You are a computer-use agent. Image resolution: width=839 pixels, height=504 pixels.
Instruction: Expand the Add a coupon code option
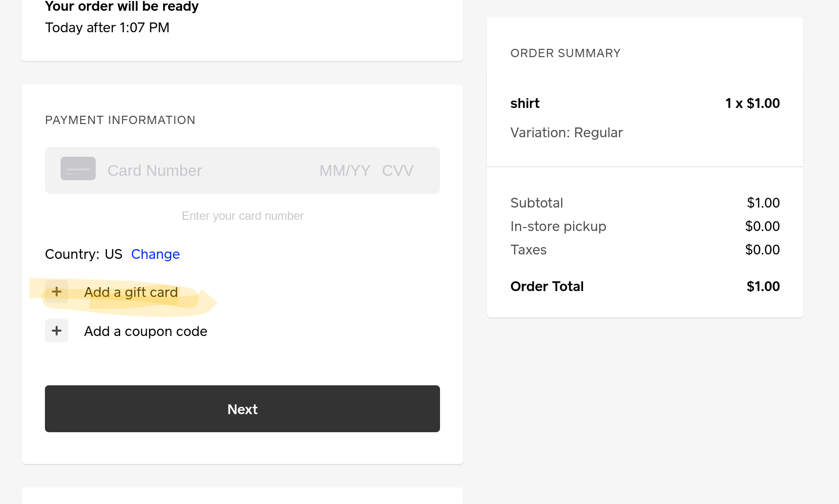(x=146, y=331)
